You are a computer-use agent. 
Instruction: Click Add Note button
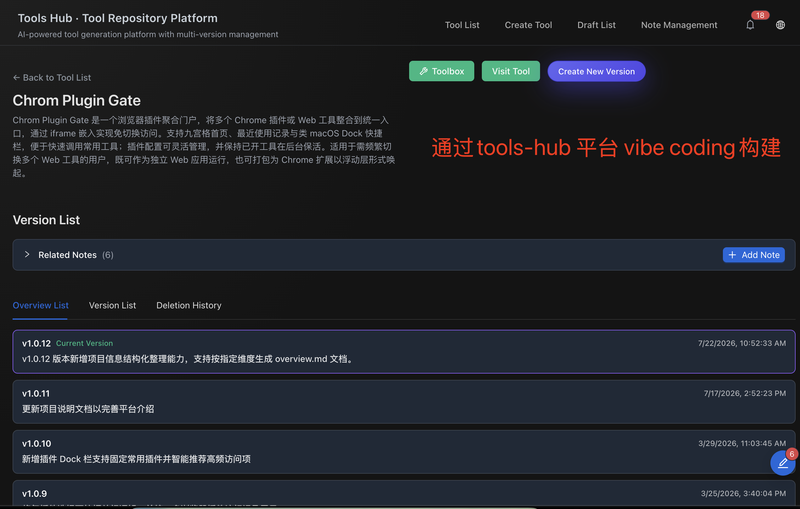pos(754,255)
